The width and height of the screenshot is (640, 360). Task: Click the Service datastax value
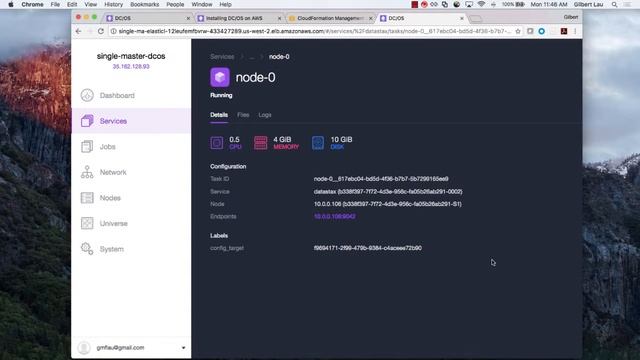(x=388, y=192)
